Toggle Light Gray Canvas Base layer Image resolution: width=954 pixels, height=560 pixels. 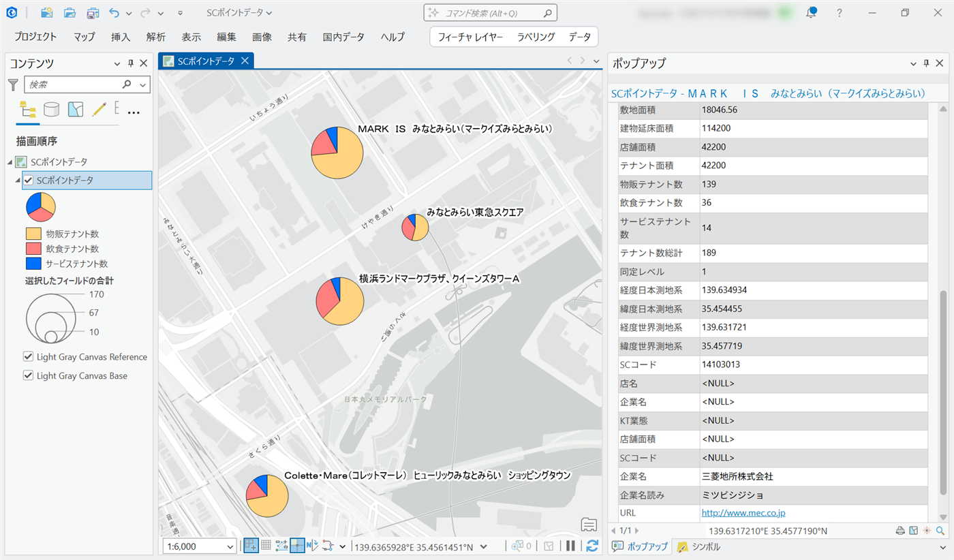click(29, 375)
